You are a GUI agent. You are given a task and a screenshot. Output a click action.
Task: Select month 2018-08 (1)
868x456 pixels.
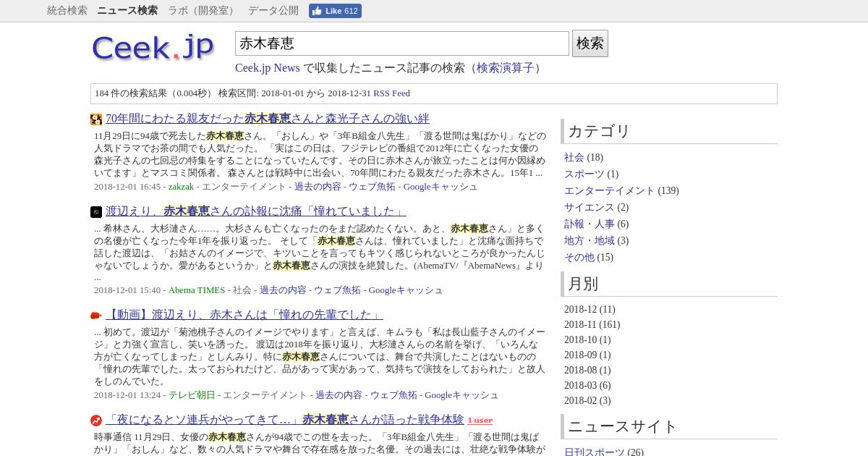pos(587,371)
